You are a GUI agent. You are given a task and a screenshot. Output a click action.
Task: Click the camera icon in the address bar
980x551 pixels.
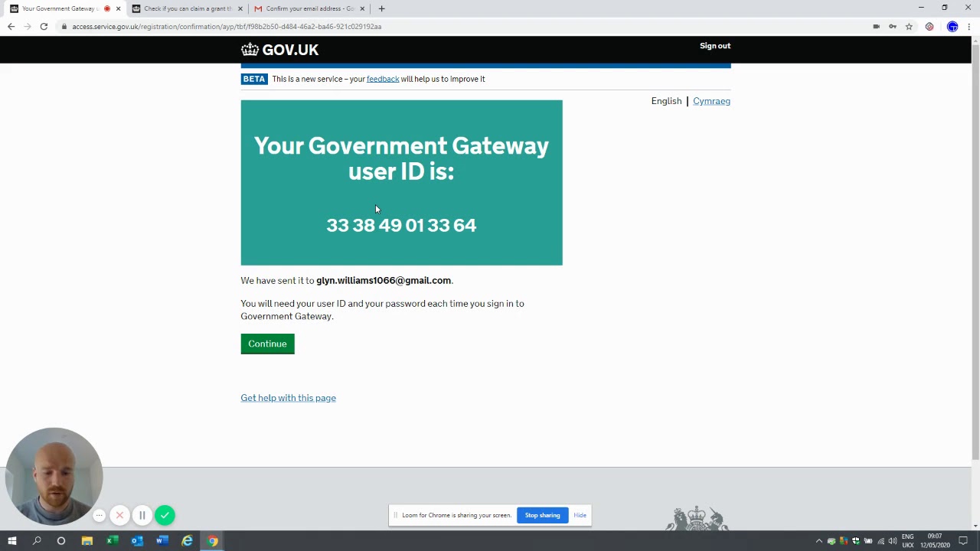point(876,26)
